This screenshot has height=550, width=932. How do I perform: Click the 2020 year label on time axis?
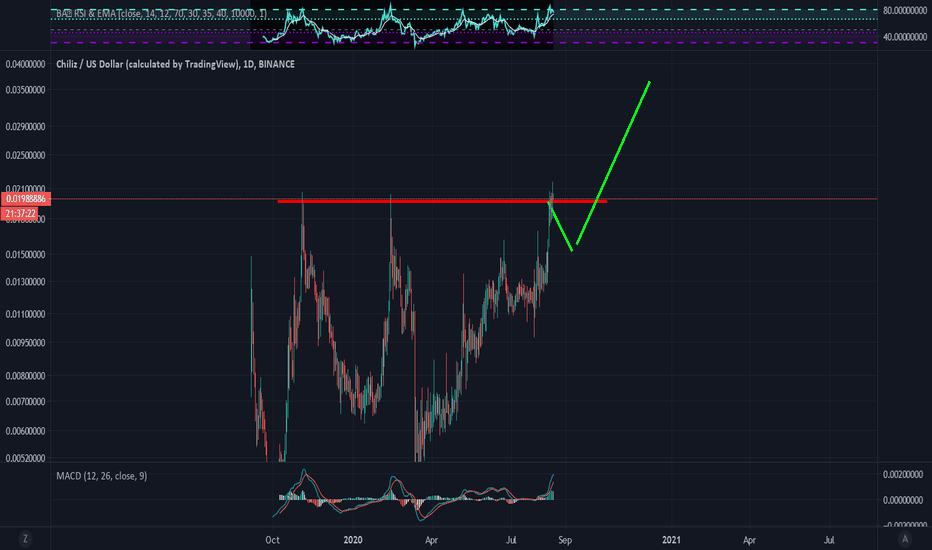[353, 540]
